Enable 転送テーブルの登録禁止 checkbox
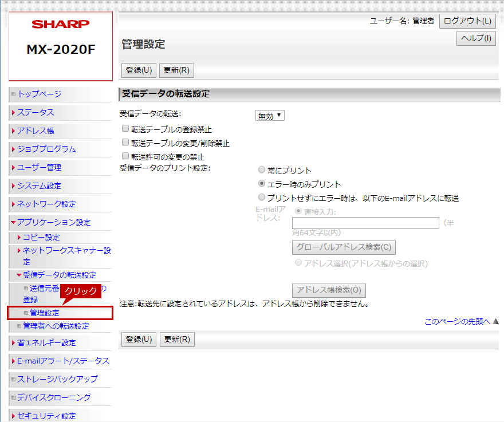The height and width of the screenshot is (422, 504). (125, 129)
